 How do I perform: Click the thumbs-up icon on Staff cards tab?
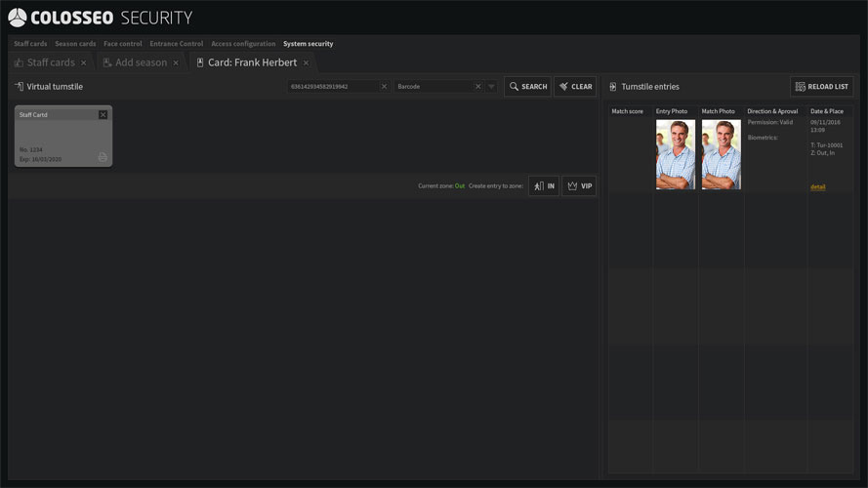click(x=19, y=62)
